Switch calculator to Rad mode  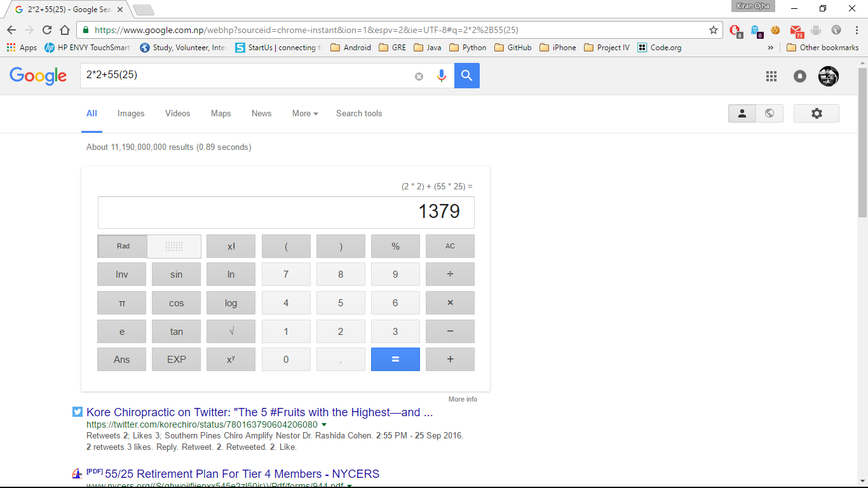123,247
